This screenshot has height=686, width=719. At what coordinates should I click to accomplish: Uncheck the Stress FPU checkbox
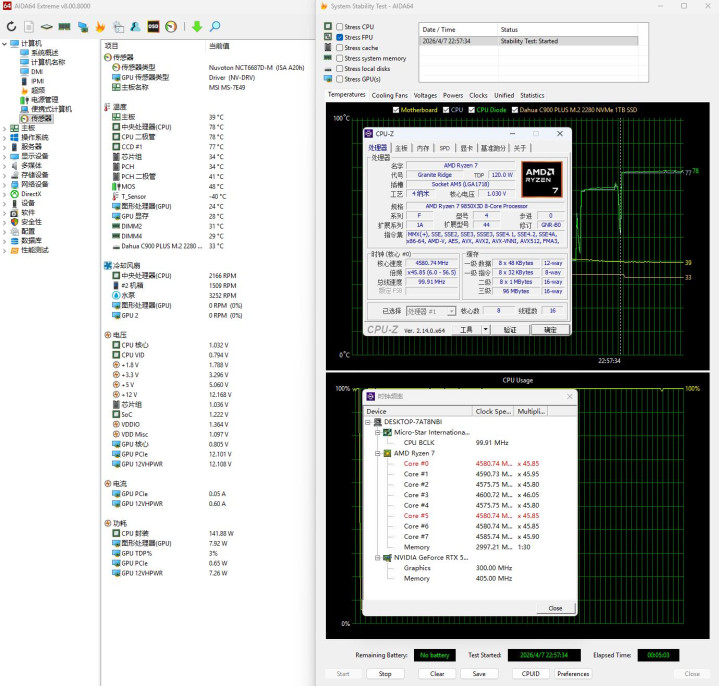point(338,37)
